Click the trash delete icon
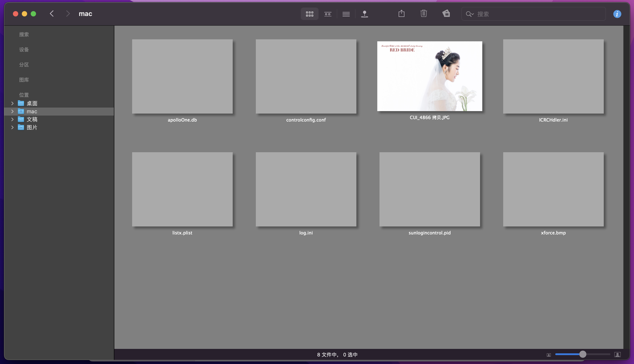634x364 pixels. point(424,14)
